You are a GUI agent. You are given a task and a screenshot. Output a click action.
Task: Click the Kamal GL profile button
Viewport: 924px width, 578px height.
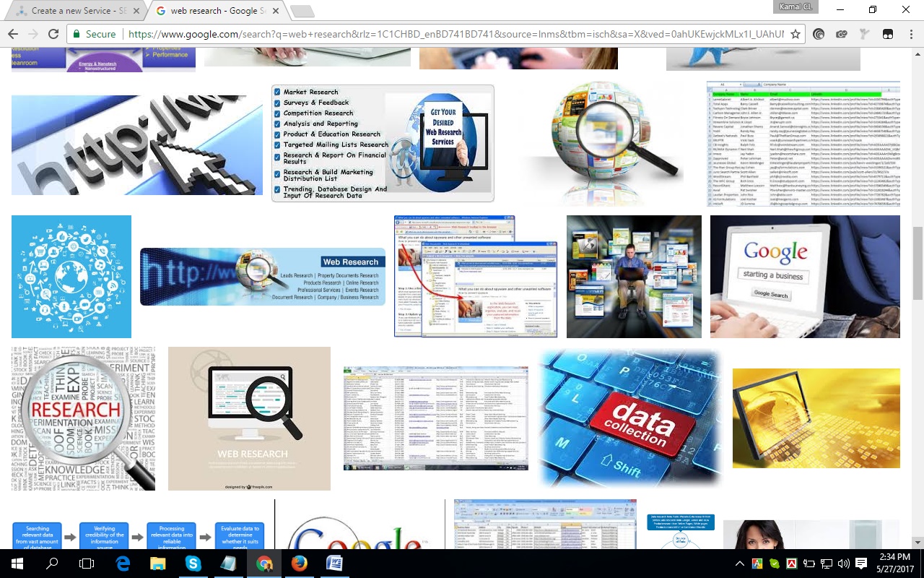[x=797, y=7]
